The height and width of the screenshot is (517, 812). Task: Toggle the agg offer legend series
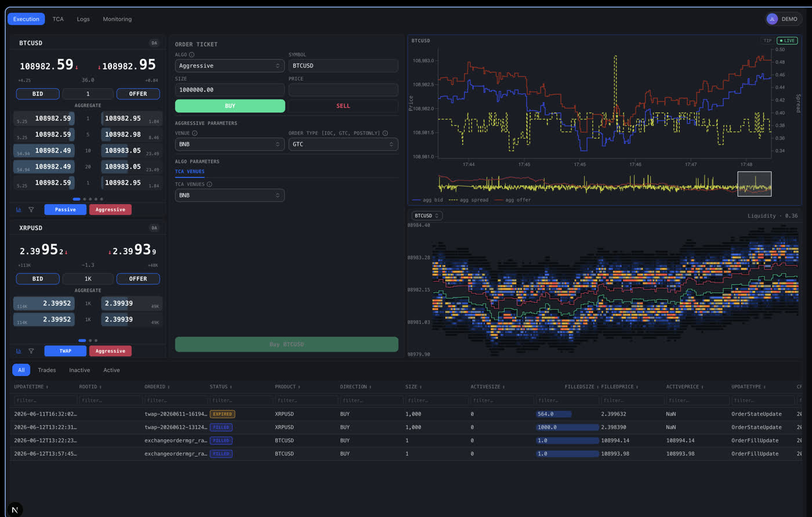pyautogui.click(x=512, y=200)
